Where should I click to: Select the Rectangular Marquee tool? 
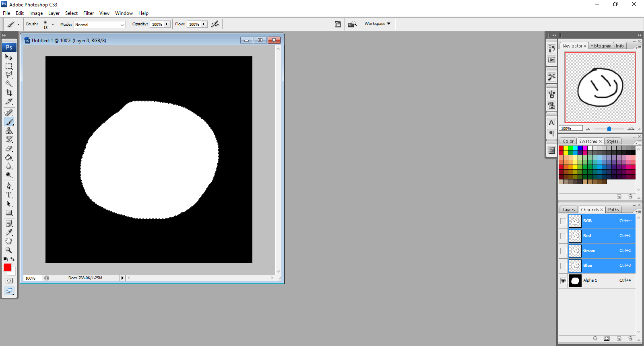(9, 66)
